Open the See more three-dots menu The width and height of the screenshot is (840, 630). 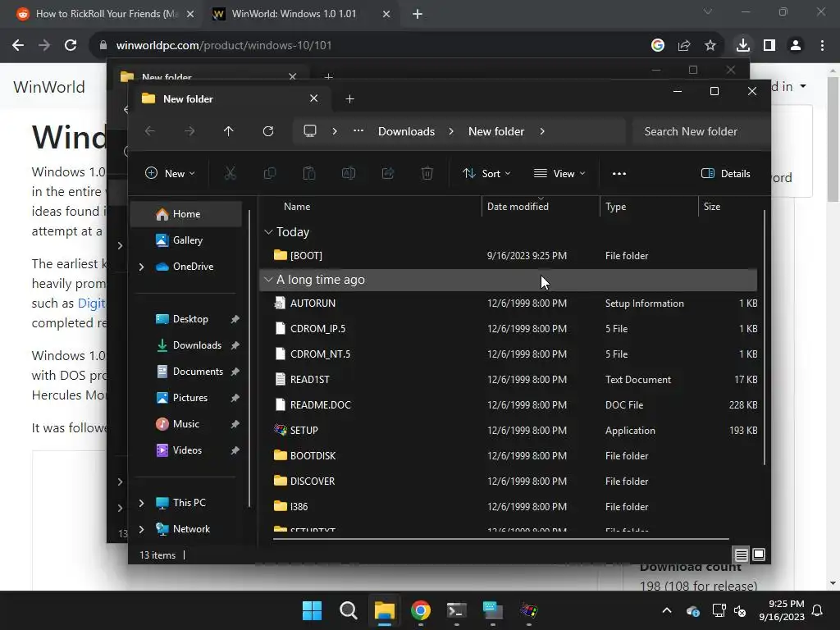coord(619,173)
